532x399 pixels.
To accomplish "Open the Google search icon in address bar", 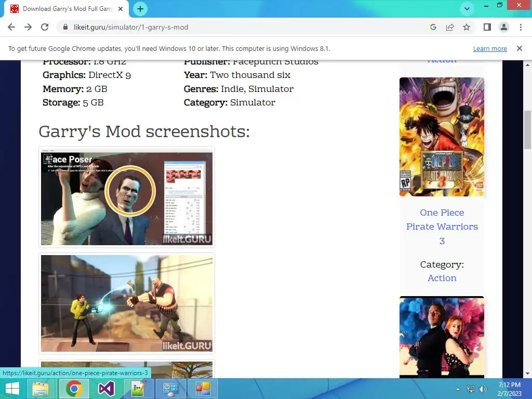I will tap(433, 27).
